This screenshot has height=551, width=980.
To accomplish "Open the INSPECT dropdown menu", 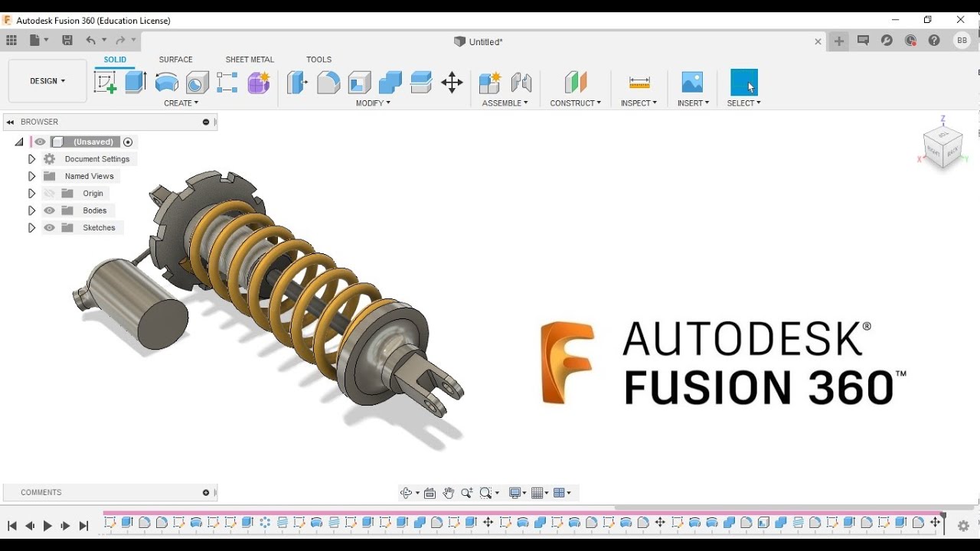I will point(639,103).
